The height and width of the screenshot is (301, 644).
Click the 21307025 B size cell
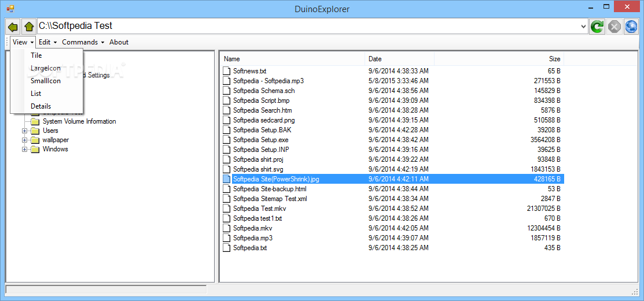544,209
